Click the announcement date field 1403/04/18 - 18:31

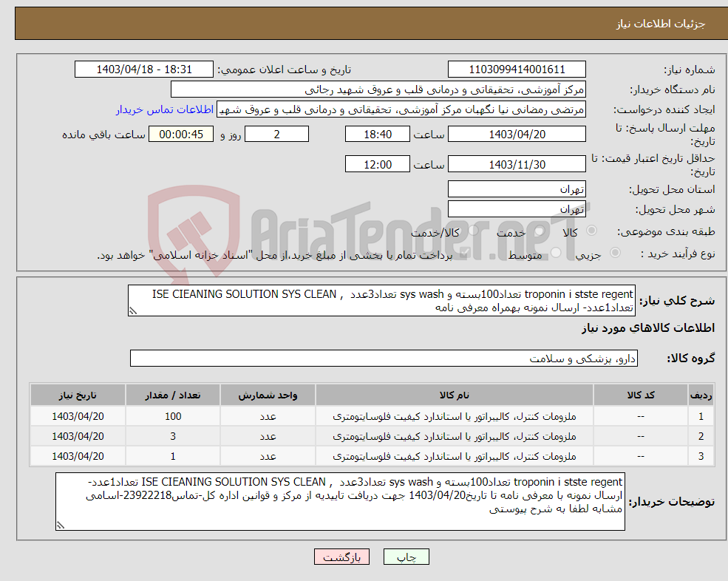coord(144,69)
